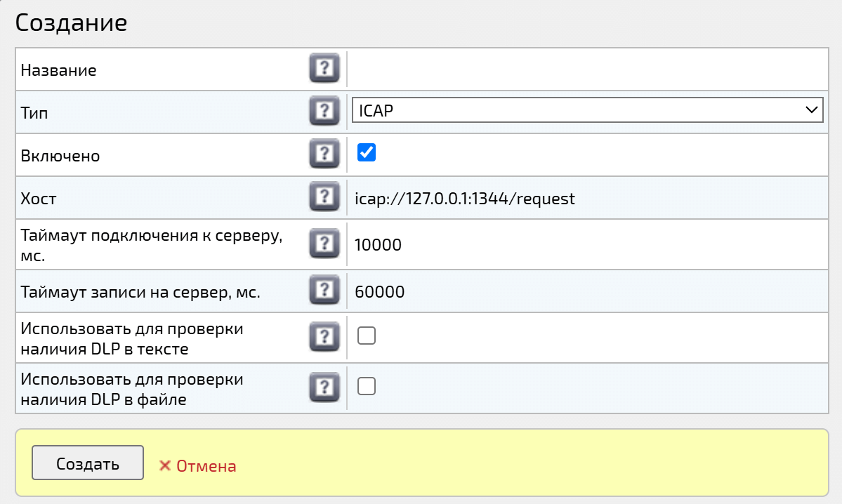
Task: Click the empty Название input field
Action: coord(587,68)
